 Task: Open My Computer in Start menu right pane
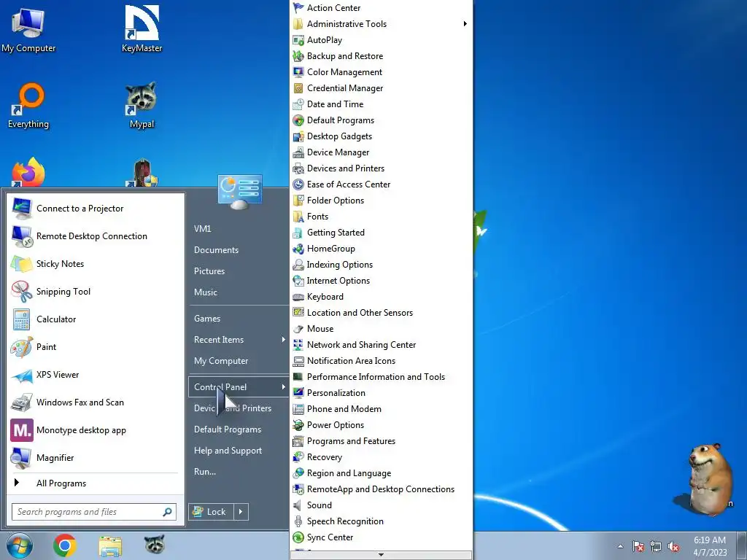[239, 361]
